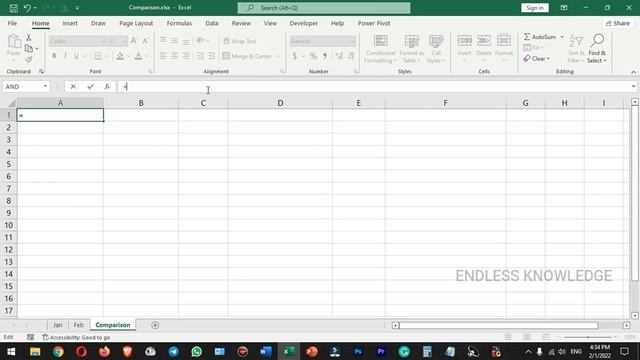This screenshot has width=640, height=360.
Task: Cancel the formula entry with X icon
Action: click(73, 87)
